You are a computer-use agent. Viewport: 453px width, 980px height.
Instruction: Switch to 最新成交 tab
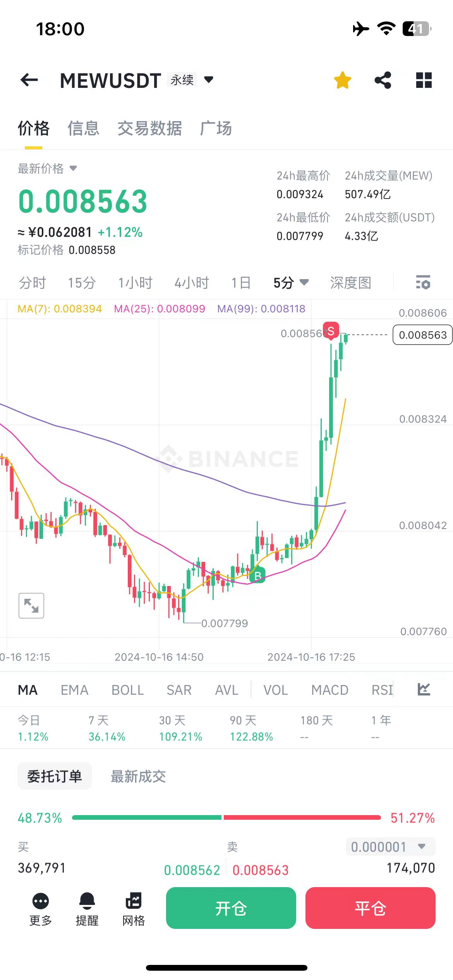click(138, 776)
